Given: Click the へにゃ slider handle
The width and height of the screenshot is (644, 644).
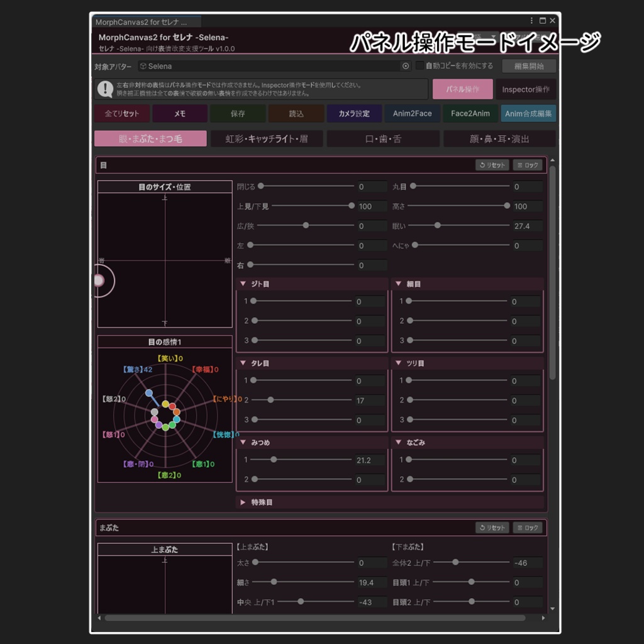Looking at the screenshot, I should [415, 245].
